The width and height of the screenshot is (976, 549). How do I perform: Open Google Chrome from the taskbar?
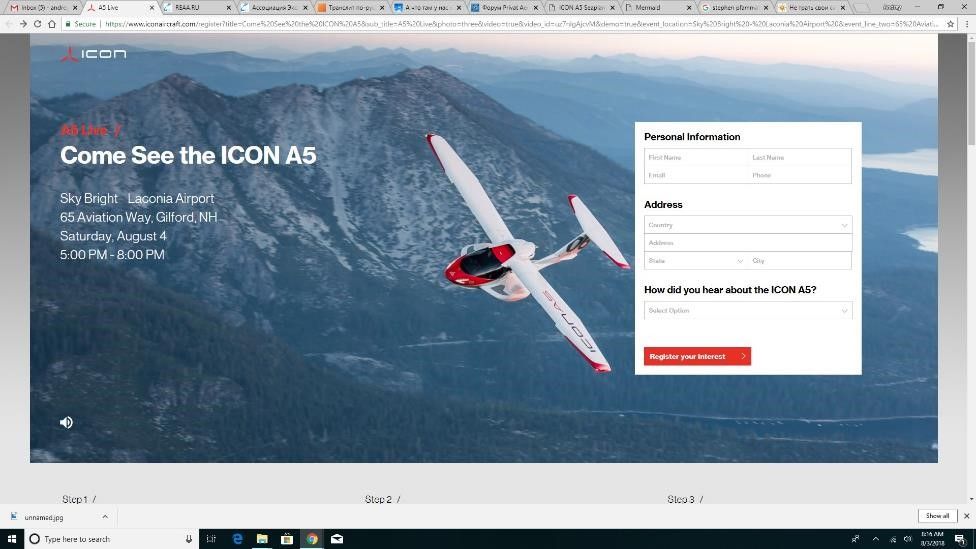(x=312, y=539)
